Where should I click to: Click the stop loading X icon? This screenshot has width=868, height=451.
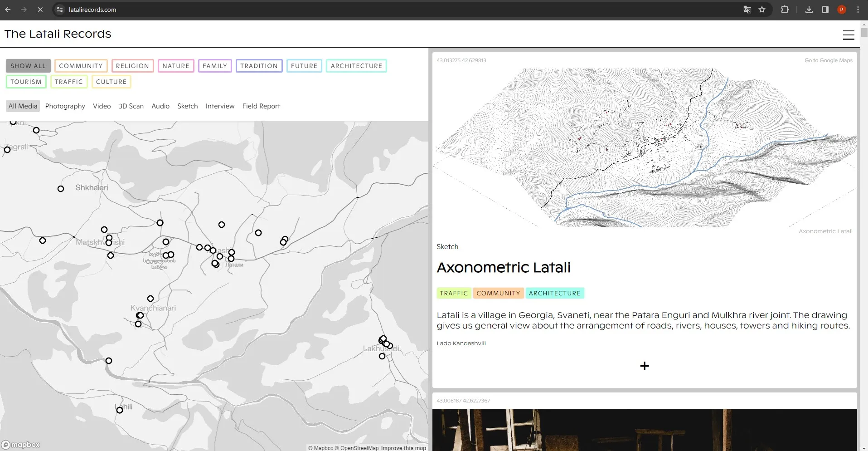[x=40, y=10]
